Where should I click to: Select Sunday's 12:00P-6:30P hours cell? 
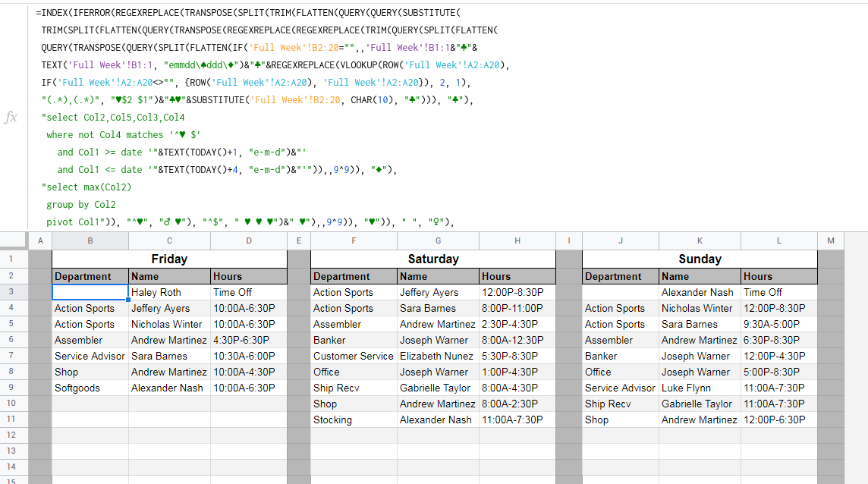pos(779,420)
